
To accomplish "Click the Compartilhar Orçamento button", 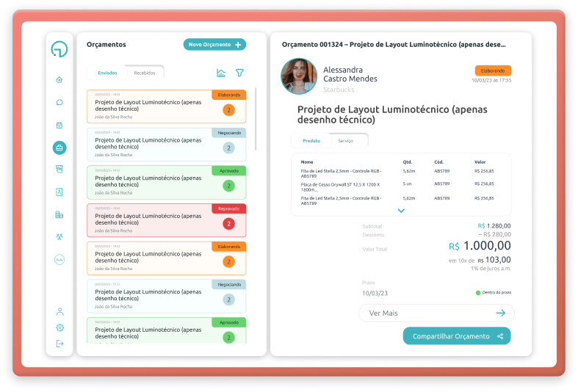I will point(456,336).
